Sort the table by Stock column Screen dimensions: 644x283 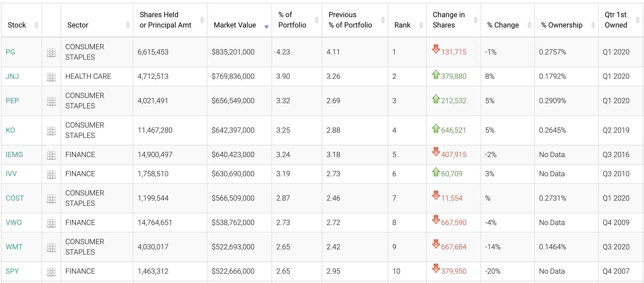coord(22,20)
